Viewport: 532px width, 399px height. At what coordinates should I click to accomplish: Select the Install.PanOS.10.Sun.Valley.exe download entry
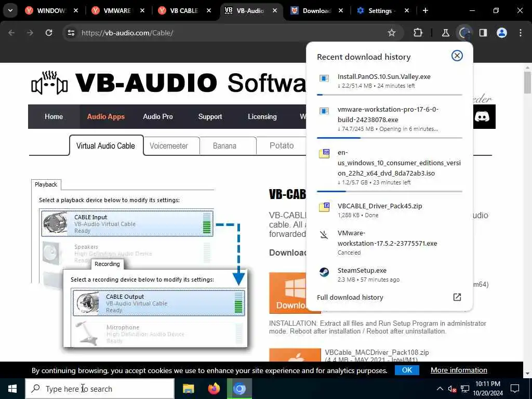(x=390, y=81)
